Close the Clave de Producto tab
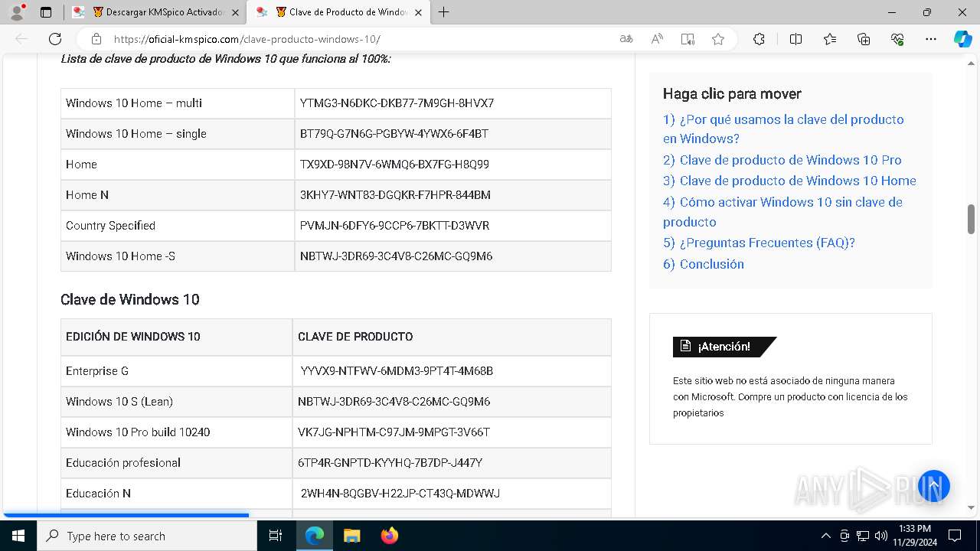Screen dimensions: 980x551 pos(418,12)
